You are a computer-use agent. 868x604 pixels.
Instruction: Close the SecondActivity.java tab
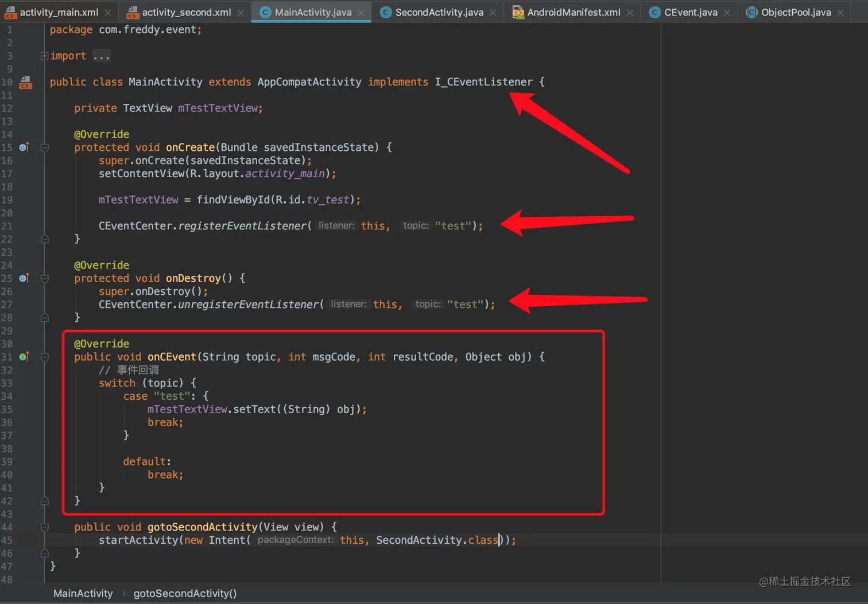point(493,12)
